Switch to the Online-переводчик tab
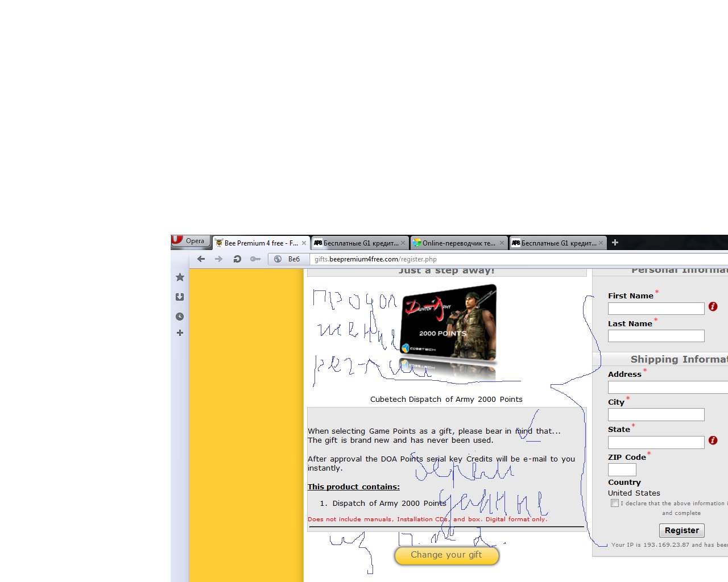This screenshot has height=582, width=728. click(458, 243)
